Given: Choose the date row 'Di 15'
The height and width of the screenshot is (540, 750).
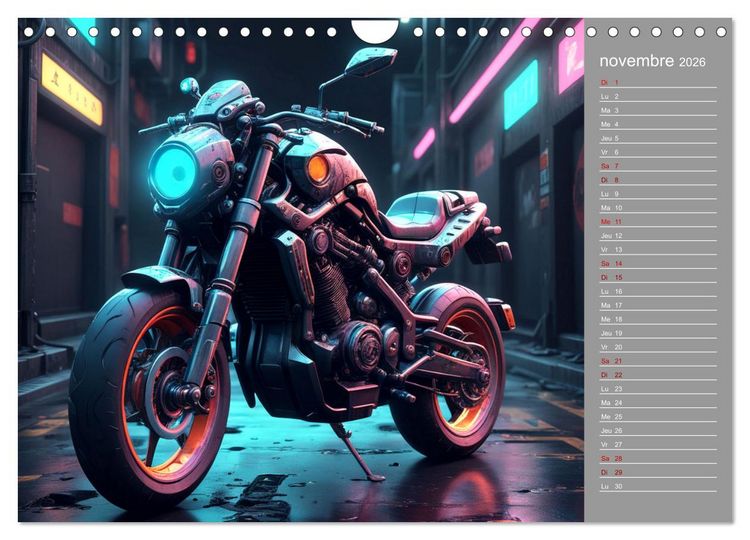Looking at the screenshot, I should 658,277.
